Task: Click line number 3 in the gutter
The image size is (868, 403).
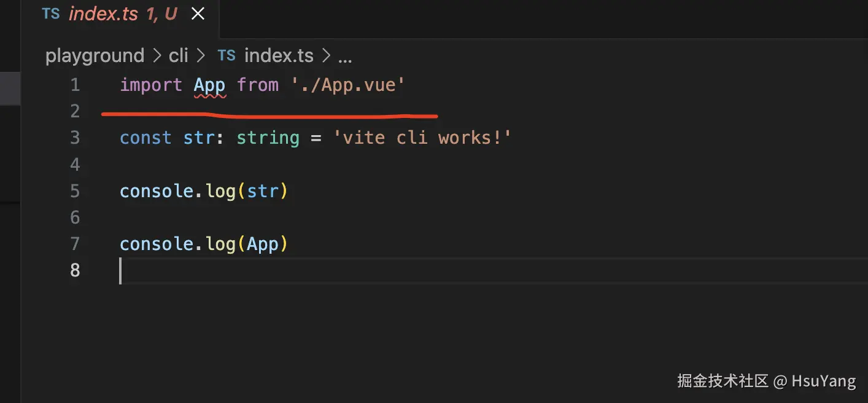Action: [x=75, y=138]
